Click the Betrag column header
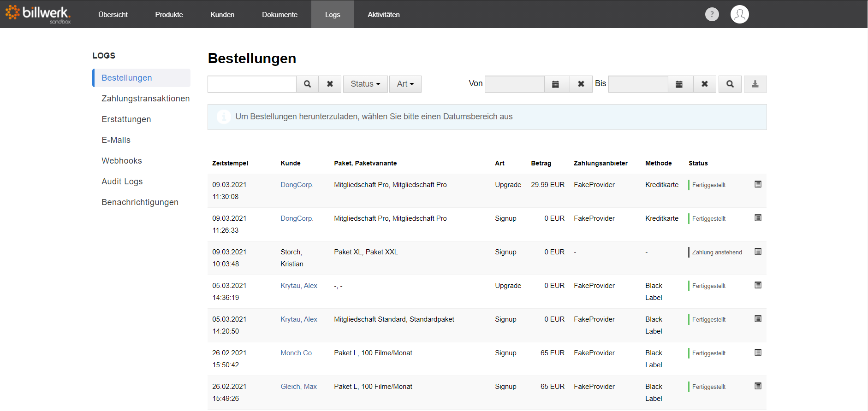This screenshot has width=868, height=411. coord(541,163)
